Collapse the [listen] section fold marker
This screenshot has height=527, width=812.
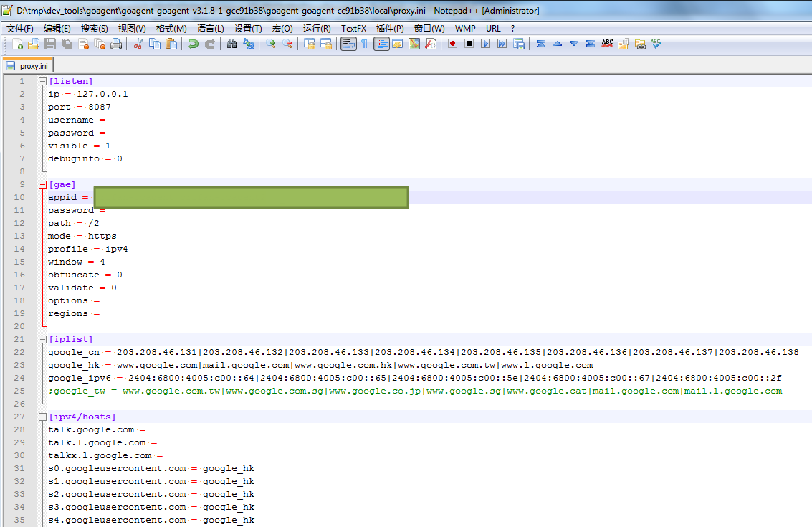pos(42,81)
